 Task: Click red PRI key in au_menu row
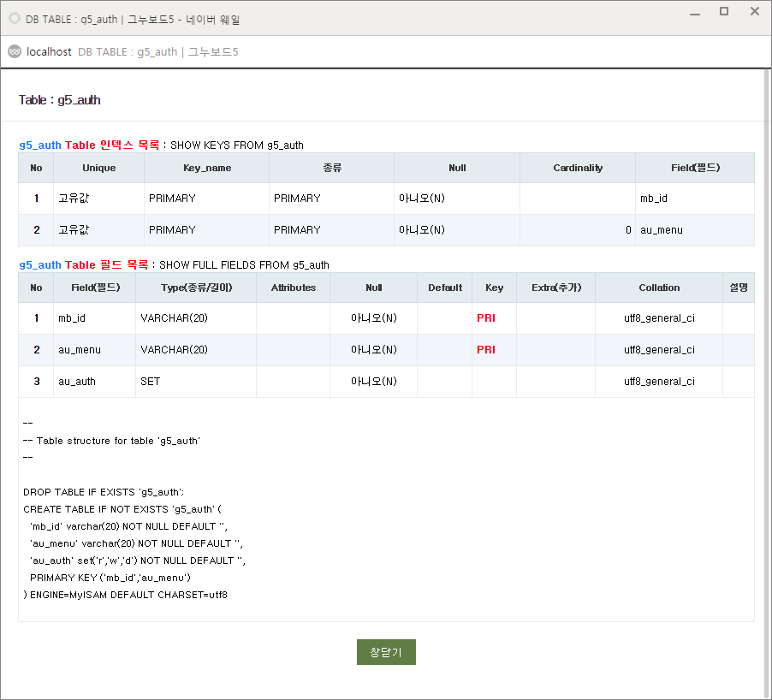pyautogui.click(x=486, y=350)
